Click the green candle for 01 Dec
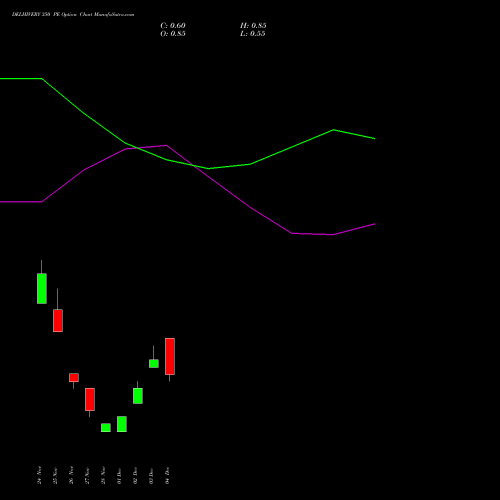This screenshot has width=500, height=500. pyautogui.click(x=122, y=424)
